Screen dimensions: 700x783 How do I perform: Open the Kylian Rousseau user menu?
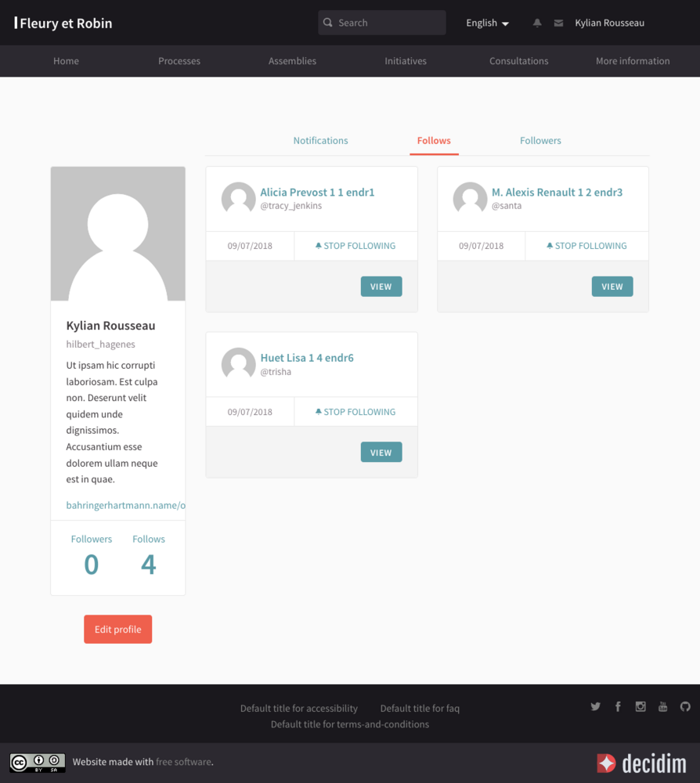pos(609,23)
